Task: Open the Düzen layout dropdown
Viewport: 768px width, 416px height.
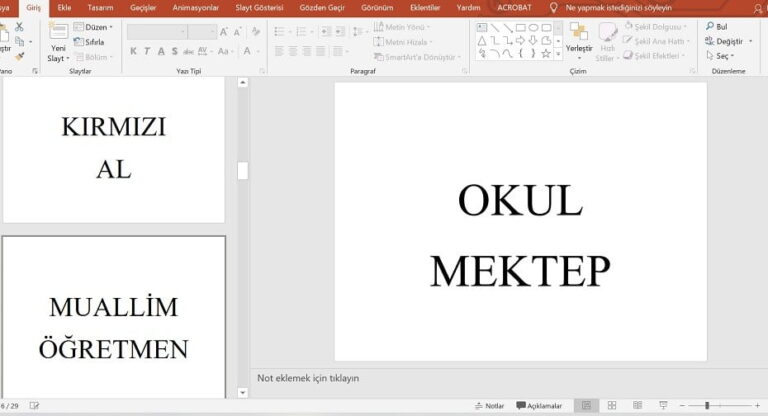Action: click(x=93, y=27)
